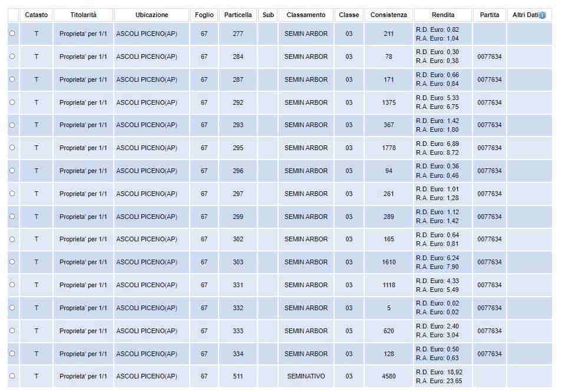Click Particella number 331 cell

point(238,285)
